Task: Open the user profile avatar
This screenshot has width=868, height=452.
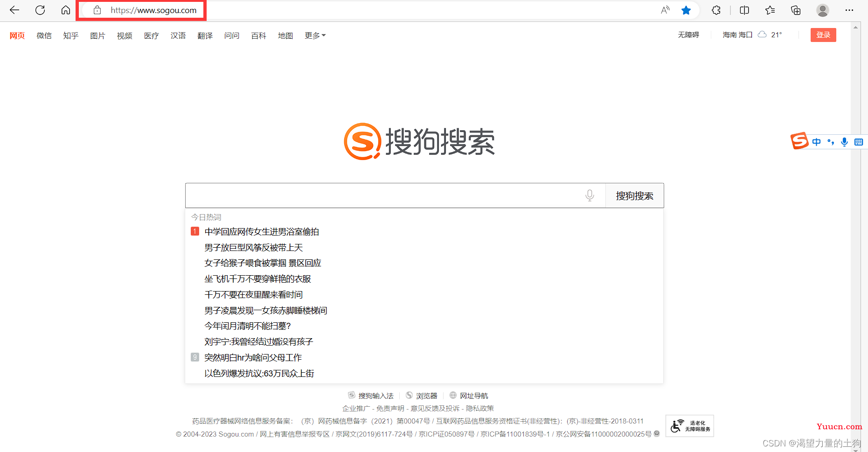Action: tap(823, 10)
